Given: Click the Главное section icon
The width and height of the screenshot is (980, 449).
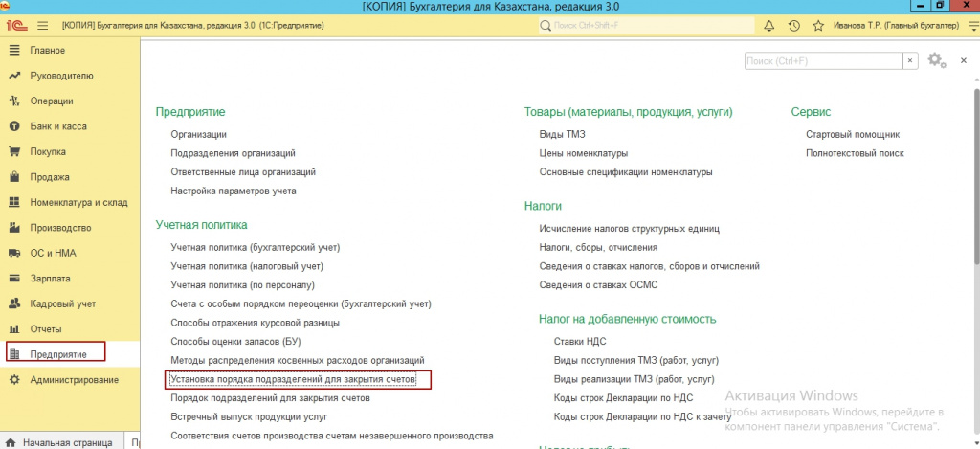Looking at the screenshot, I should [x=15, y=50].
